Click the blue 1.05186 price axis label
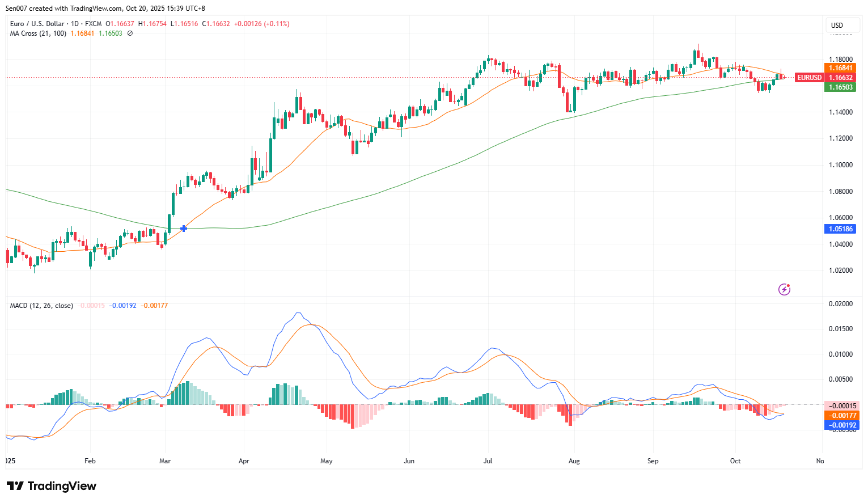The width and height of the screenshot is (868, 503). tap(840, 229)
